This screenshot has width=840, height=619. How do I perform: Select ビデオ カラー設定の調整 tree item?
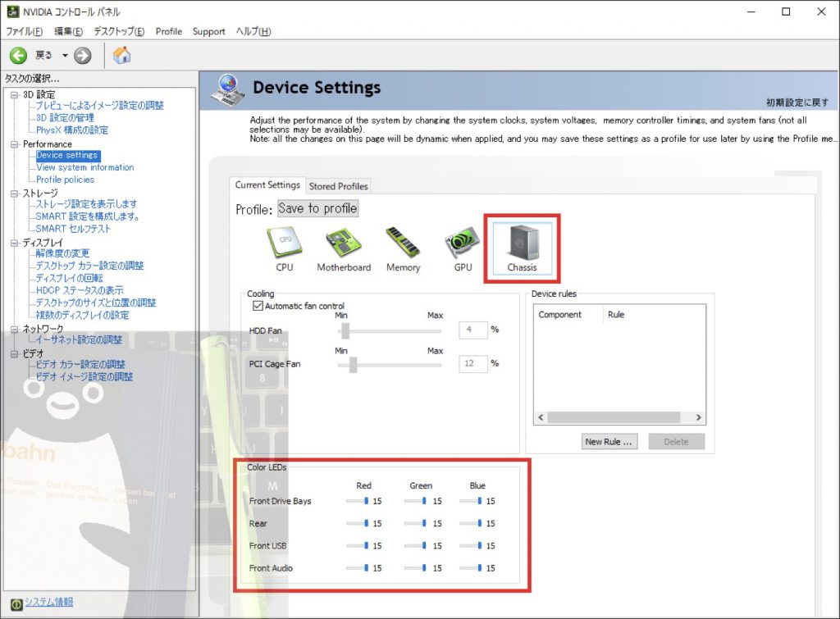coord(80,364)
